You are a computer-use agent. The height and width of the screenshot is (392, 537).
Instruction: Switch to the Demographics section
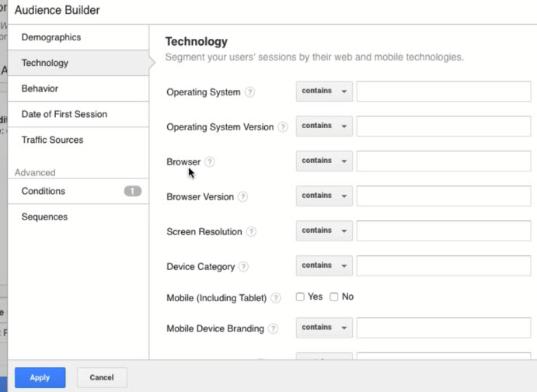pos(51,37)
